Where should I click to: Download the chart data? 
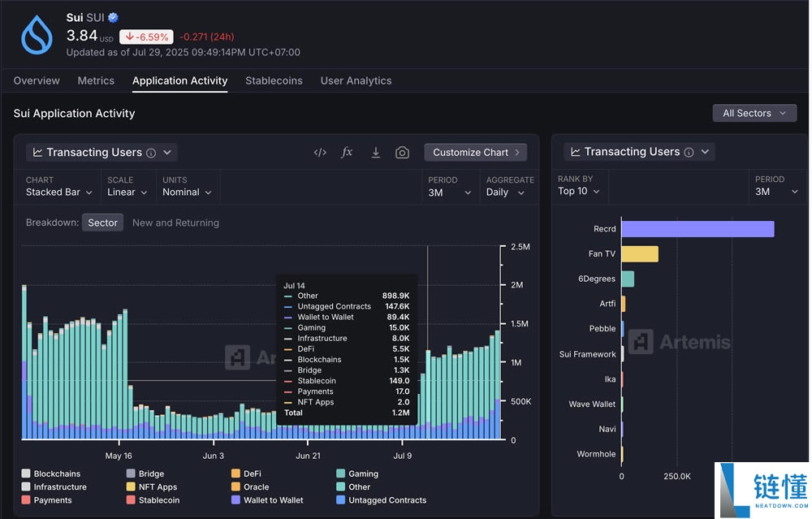375,153
